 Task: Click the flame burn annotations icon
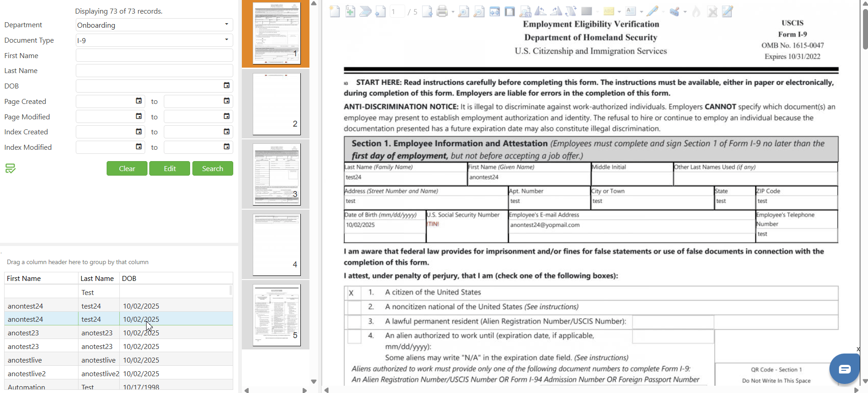tap(696, 12)
